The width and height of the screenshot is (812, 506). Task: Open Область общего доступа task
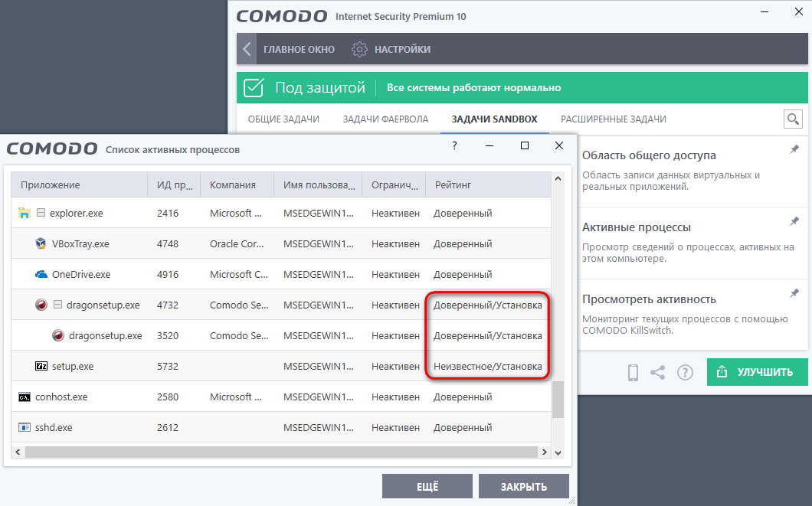point(648,155)
